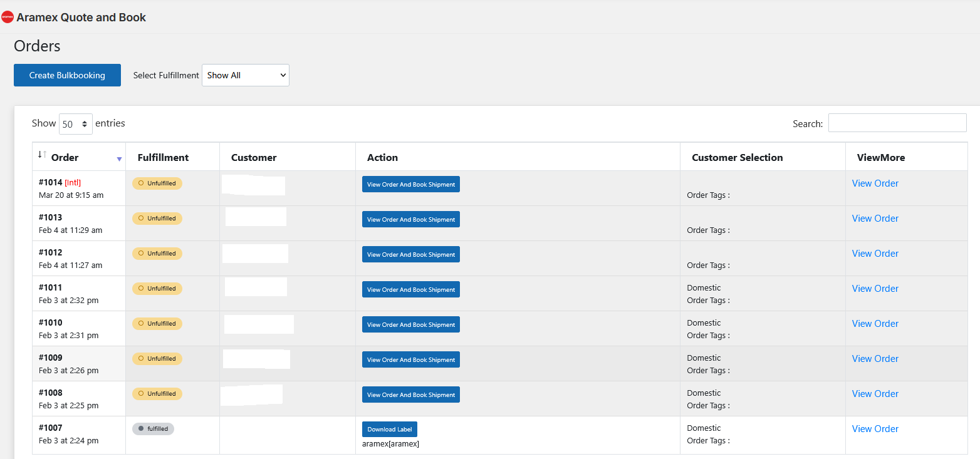
Task: Select order number #1007
Action: click(51, 428)
